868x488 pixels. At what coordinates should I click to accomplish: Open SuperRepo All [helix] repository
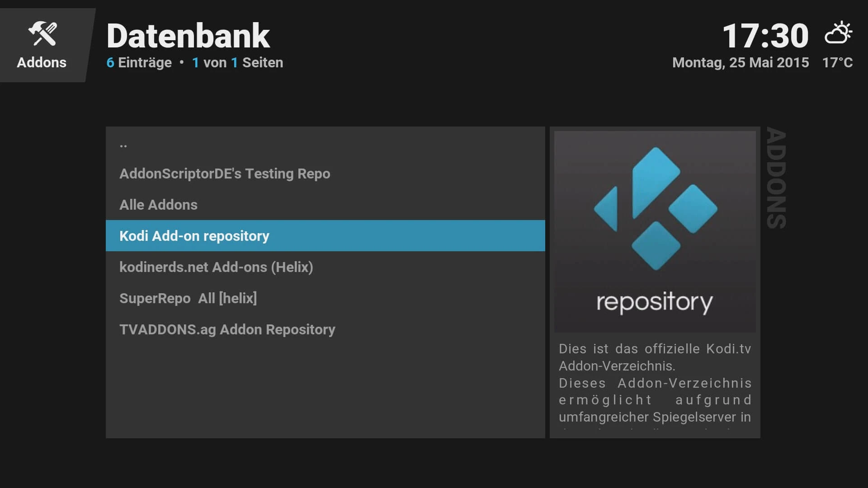point(325,298)
